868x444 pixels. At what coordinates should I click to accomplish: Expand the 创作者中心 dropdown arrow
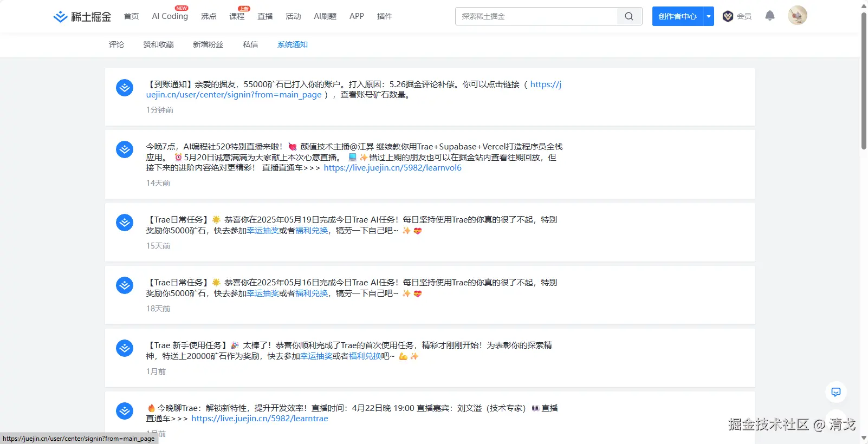coord(708,16)
